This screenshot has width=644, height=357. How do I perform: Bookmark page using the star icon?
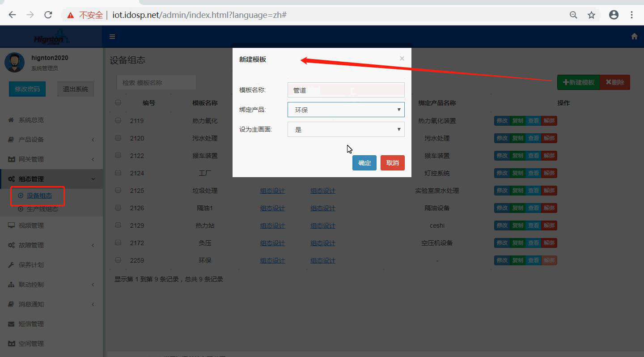pyautogui.click(x=591, y=15)
